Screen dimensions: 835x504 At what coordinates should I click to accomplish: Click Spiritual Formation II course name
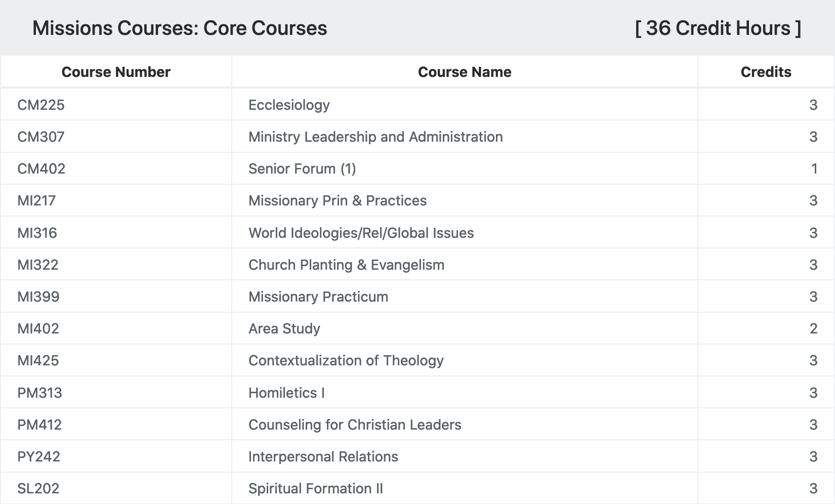[316, 488]
